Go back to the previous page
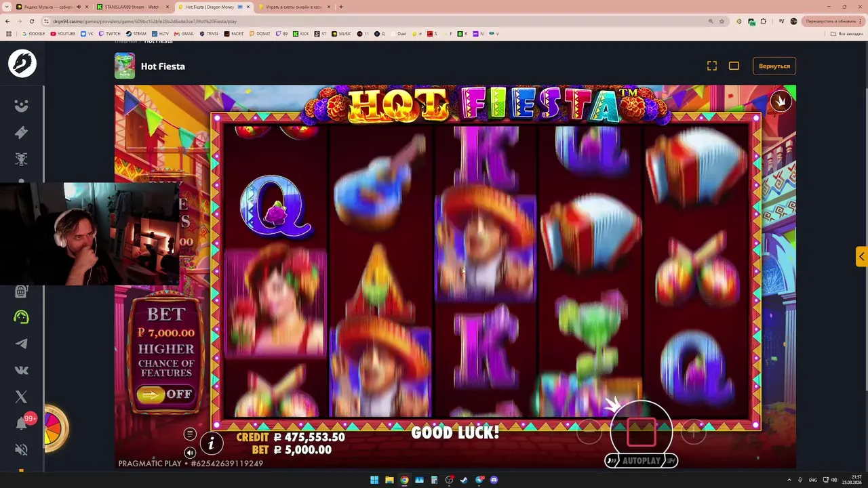This screenshot has height=488, width=868. tap(7, 21)
